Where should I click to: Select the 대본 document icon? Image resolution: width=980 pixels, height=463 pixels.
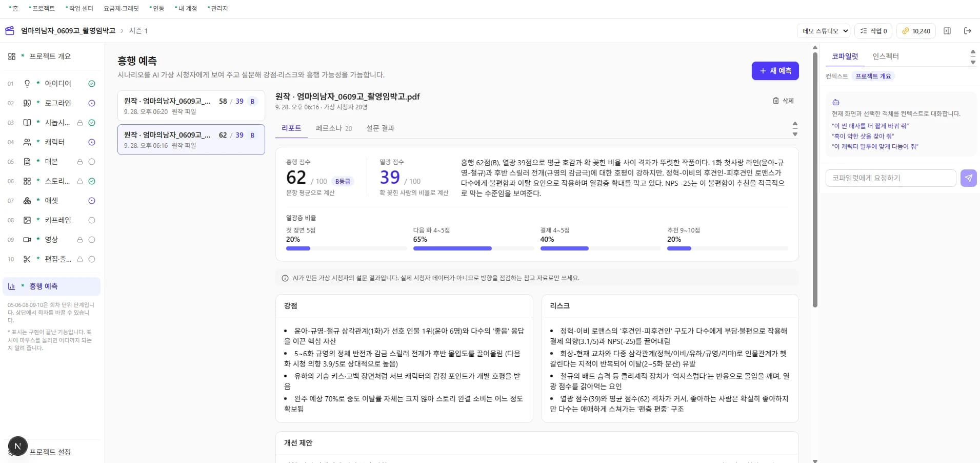tap(27, 162)
